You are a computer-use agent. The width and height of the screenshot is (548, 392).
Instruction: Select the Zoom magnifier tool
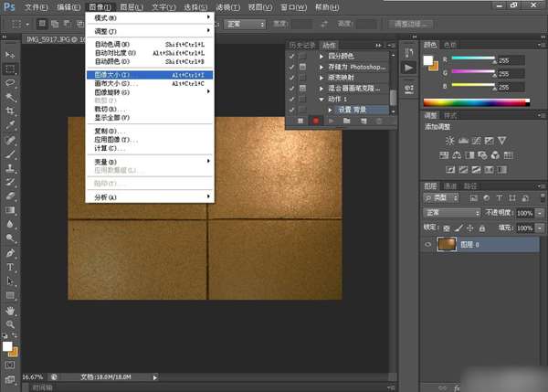coord(11,324)
